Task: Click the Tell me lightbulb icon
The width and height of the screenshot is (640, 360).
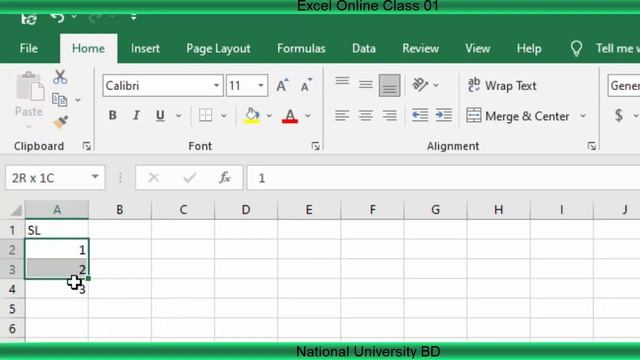Action: point(576,49)
